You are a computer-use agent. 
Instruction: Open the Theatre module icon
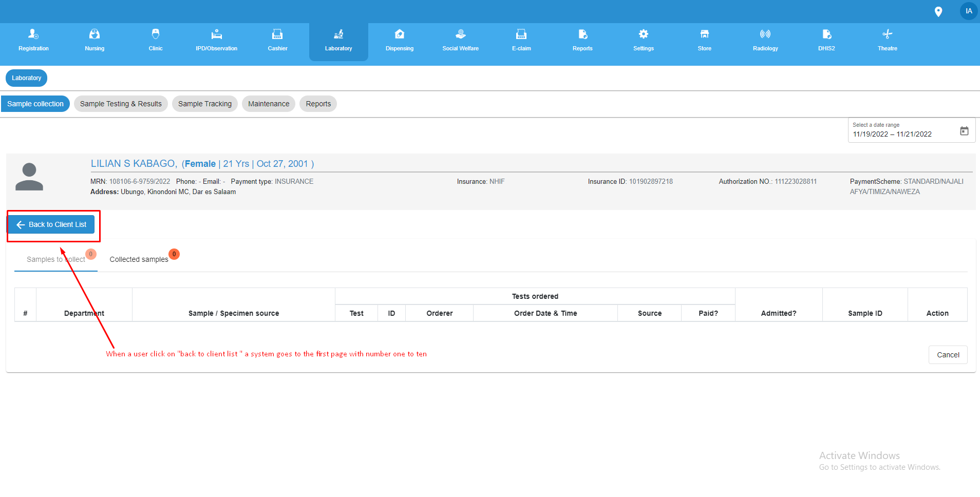pyautogui.click(x=887, y=40)
